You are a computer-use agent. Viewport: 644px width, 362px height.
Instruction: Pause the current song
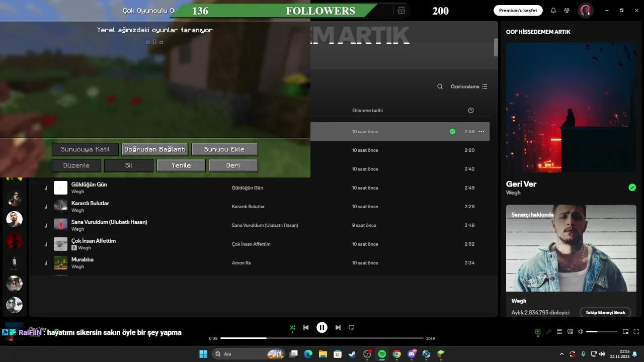click(322, 327)
